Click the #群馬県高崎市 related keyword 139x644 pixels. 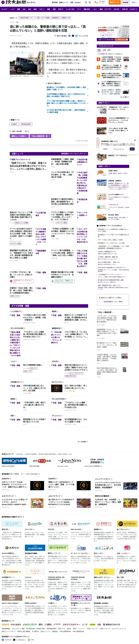(x=26, y=124)
